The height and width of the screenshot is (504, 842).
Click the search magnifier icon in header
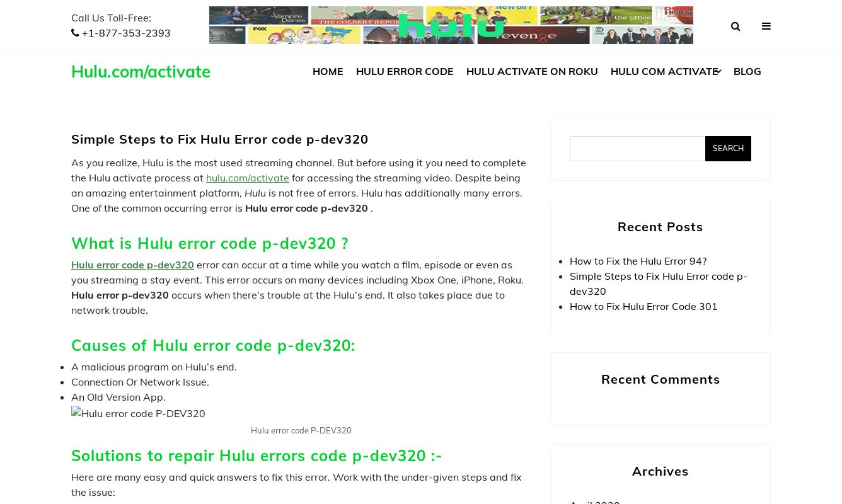(x=735, y=26)
